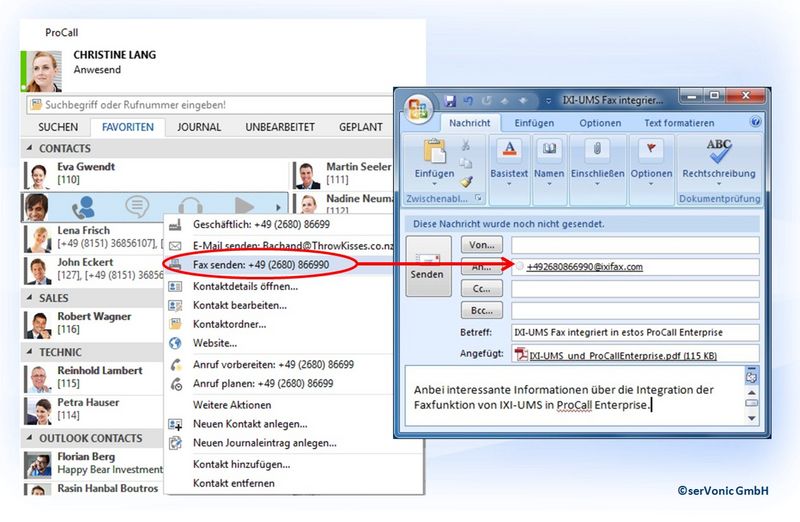Click the message body scrollbar up arrow
Image resolution: width=800 pixels, height=522 pixels.
[752, 392]
